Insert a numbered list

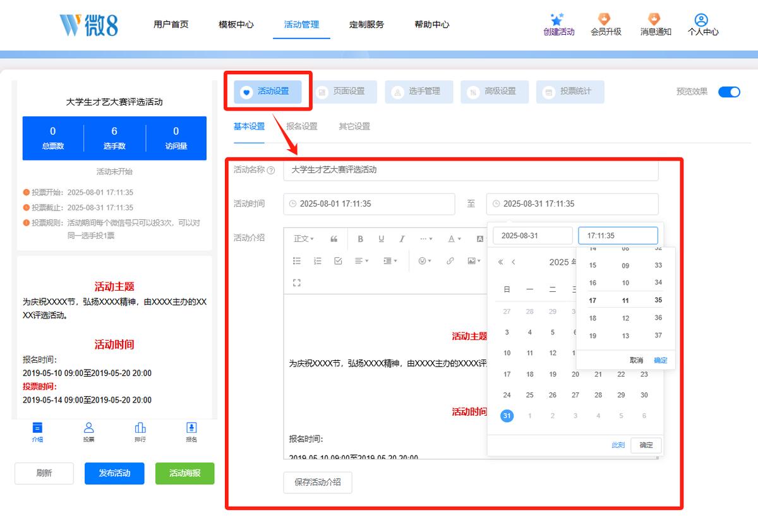318,261
